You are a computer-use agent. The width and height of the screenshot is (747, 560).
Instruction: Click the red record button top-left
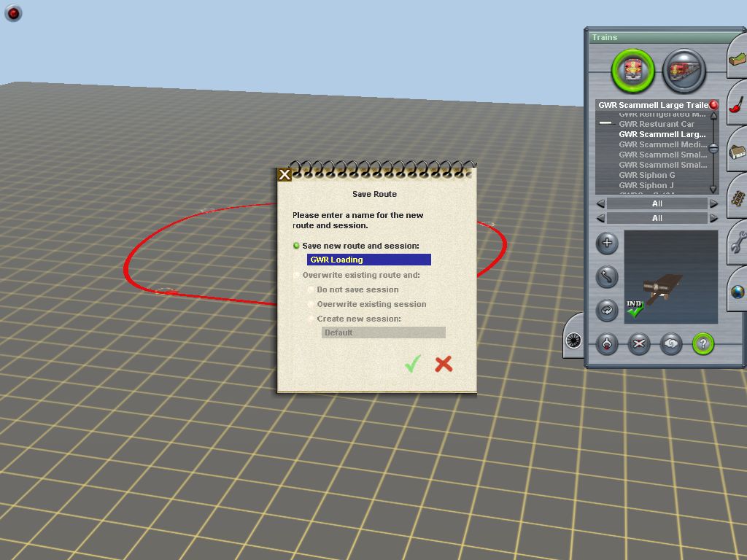[x=13, y=13]
